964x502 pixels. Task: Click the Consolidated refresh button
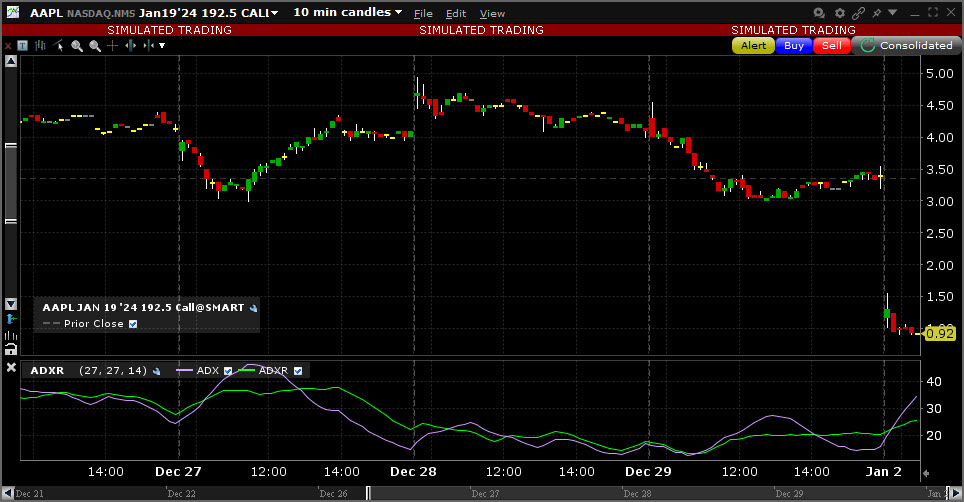coord(906,45)
